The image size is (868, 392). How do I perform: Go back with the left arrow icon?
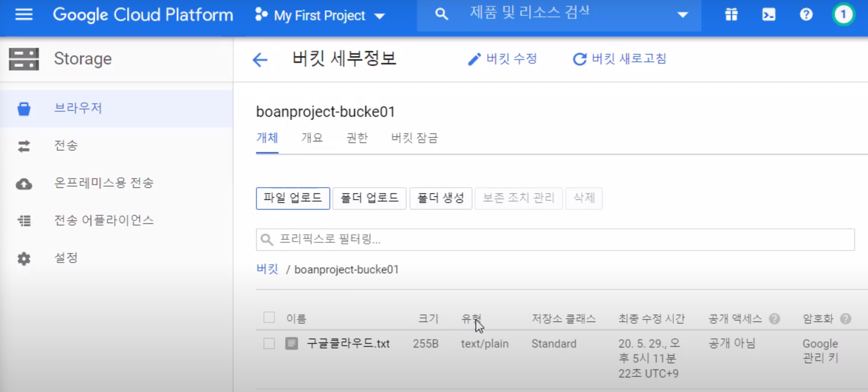(260, 59)
